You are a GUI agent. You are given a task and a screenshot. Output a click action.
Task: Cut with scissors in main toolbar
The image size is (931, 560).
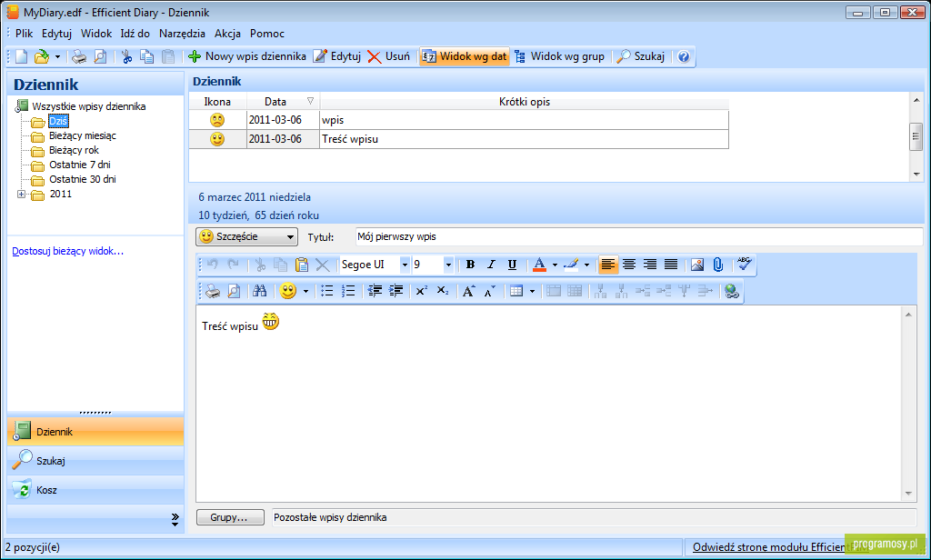coord(126,56)
